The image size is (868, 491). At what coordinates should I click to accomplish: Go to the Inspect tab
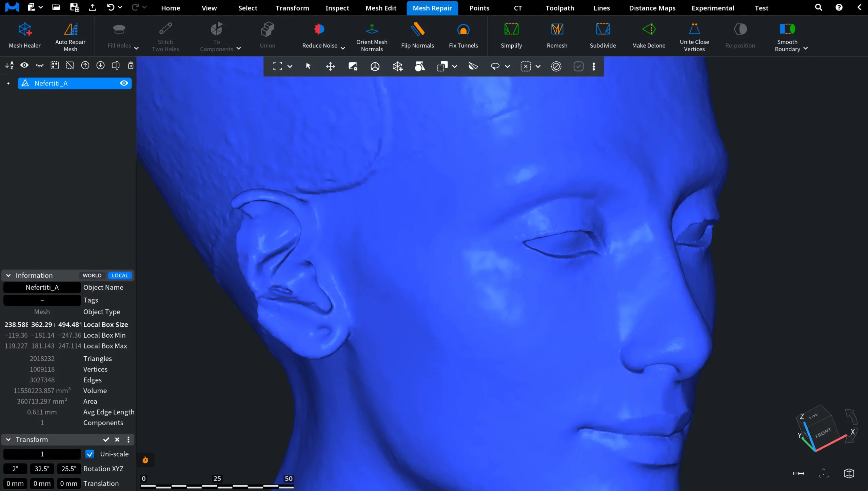click(x=337, y=8)
